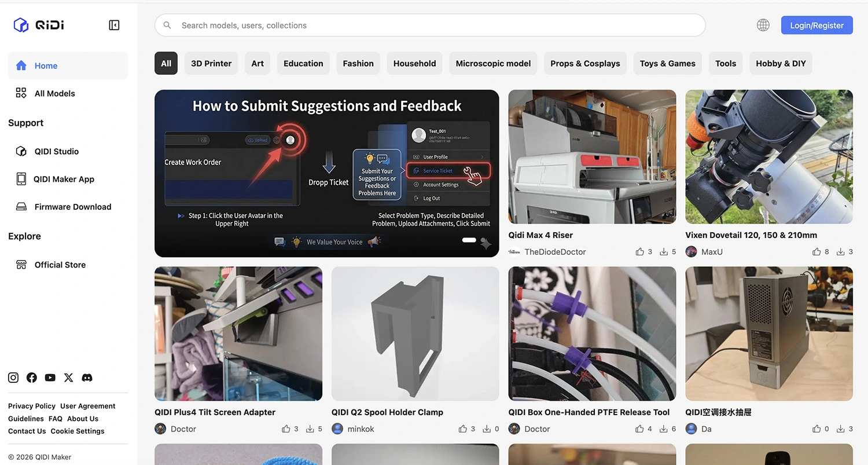Open MaxU's profile avatar
This screenshot has height=465, width=868.
[x=691, y=252]
